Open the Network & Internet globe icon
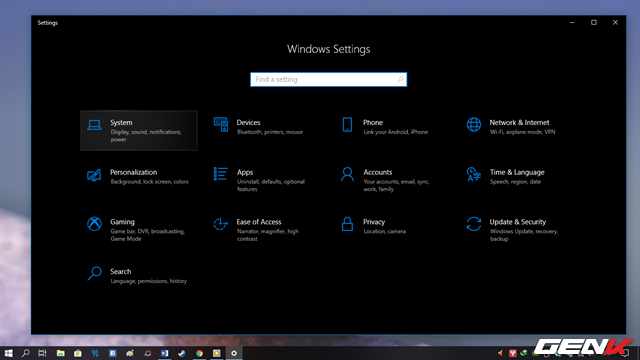640x360 pixels. tap(474, 124)
